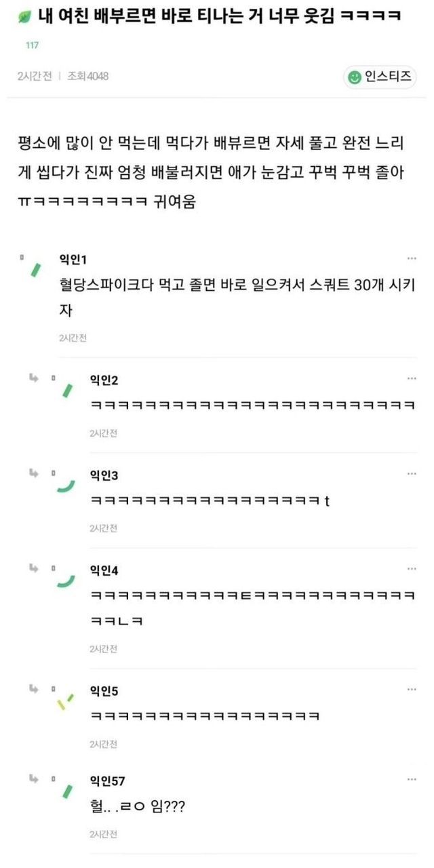Open the more options menu for 익인57's comment

[412, 781]
